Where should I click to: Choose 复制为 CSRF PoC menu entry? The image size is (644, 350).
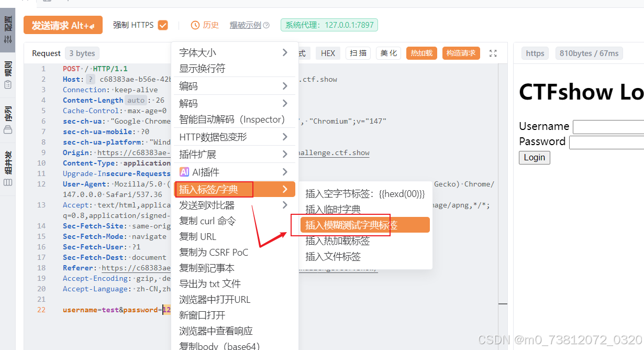coord(235,253)
